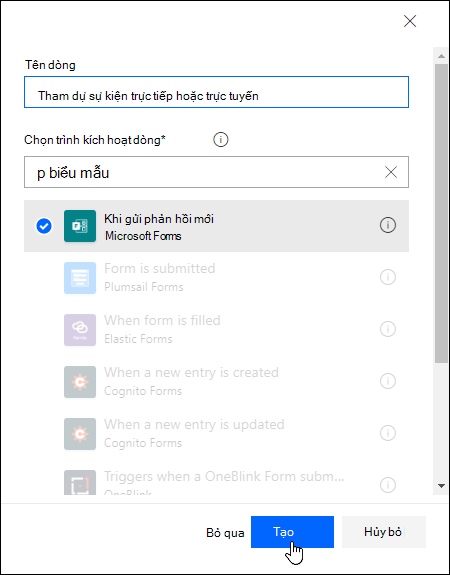Clear the trigger search box text
This screenshot has height=575, width=450.
pos(391,172)
